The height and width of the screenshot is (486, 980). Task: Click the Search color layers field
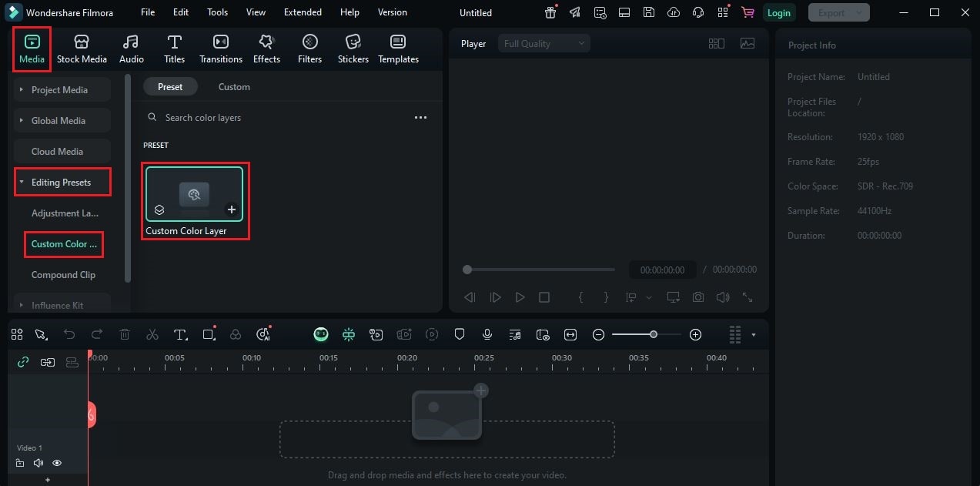(x=285, y=118)
